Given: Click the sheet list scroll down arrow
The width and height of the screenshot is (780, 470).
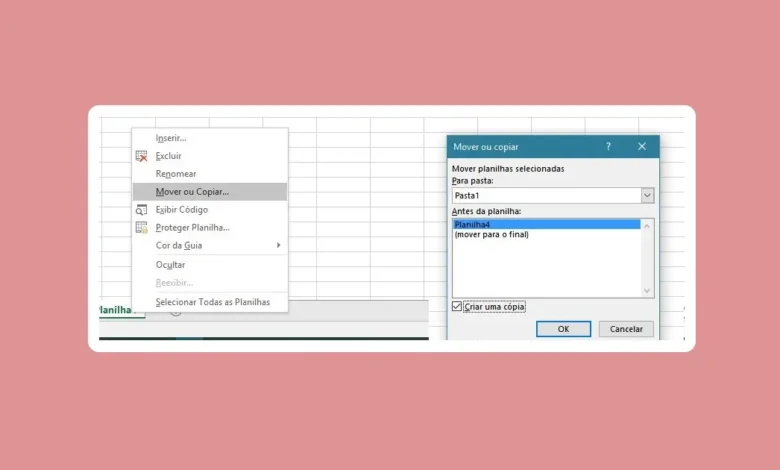Looking at the screenshot, I should 647,291.
